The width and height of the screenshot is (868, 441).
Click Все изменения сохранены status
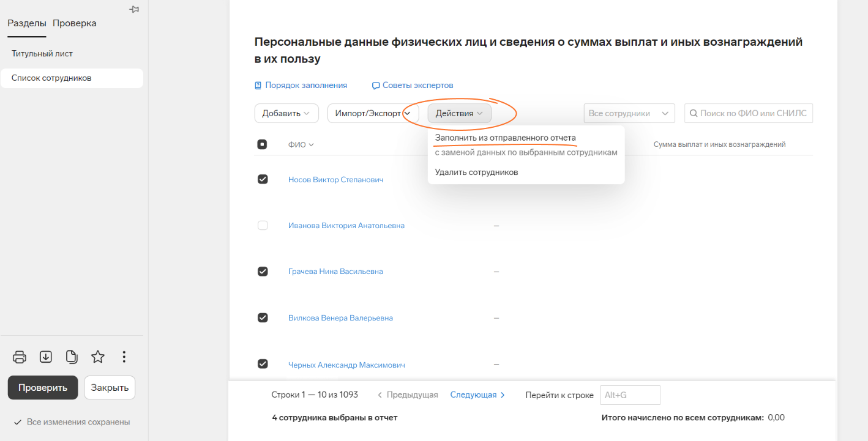coord(72,422)
